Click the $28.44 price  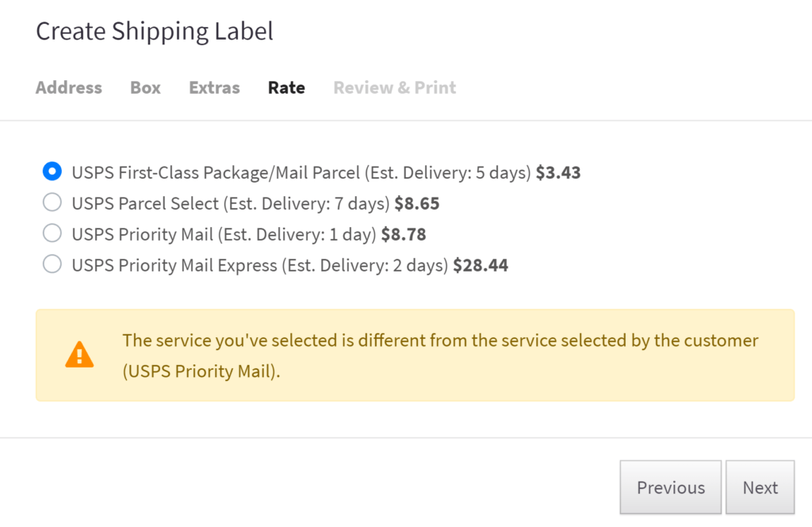click(481, 265)
